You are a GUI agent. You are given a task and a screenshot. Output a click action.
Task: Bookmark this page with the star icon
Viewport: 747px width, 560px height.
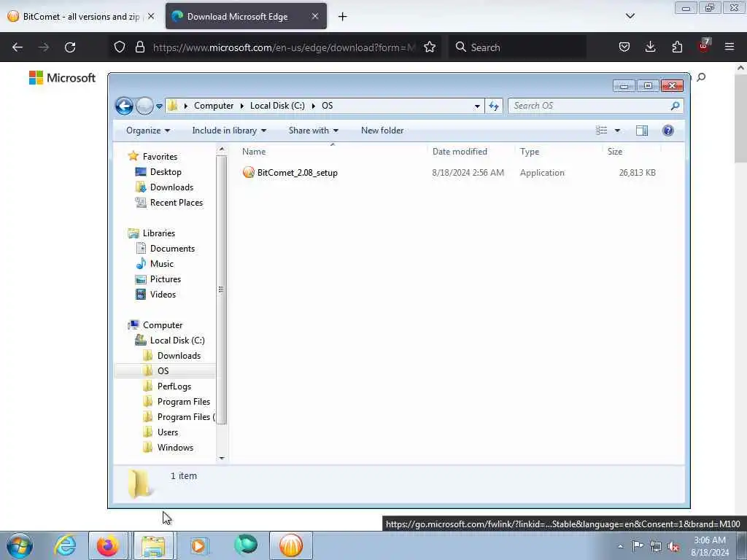coord(429,47)
